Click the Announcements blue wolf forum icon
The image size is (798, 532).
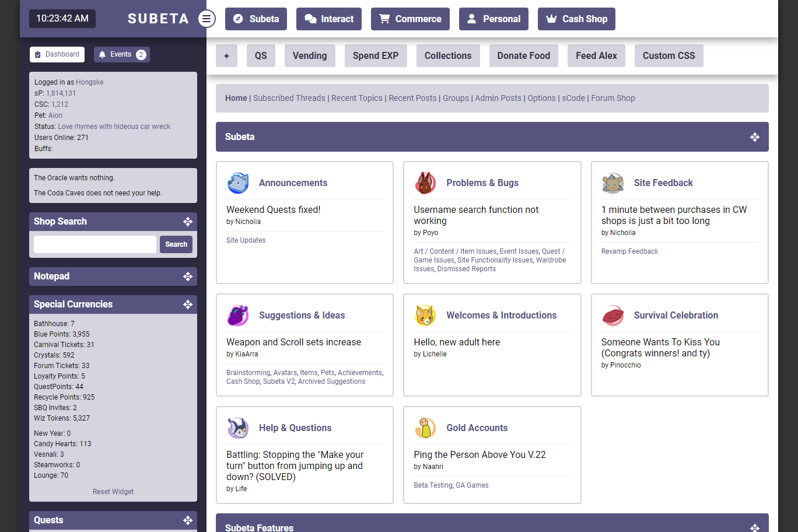pyautogui.click(x=238, y=183)
